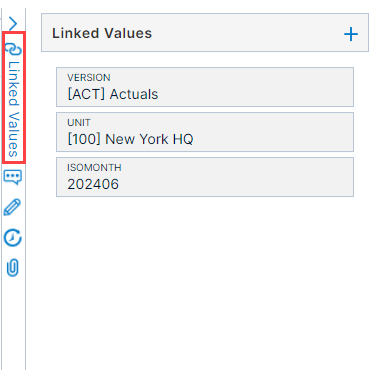Click the [100] New York HQ value
The width and height of the screenshot is (383, 370).
(x=130, y=139)
